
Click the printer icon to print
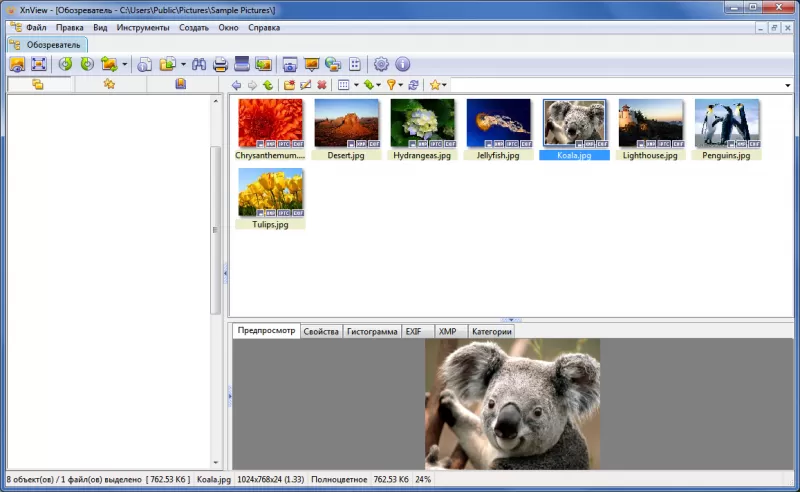click(x=220, y=64)
